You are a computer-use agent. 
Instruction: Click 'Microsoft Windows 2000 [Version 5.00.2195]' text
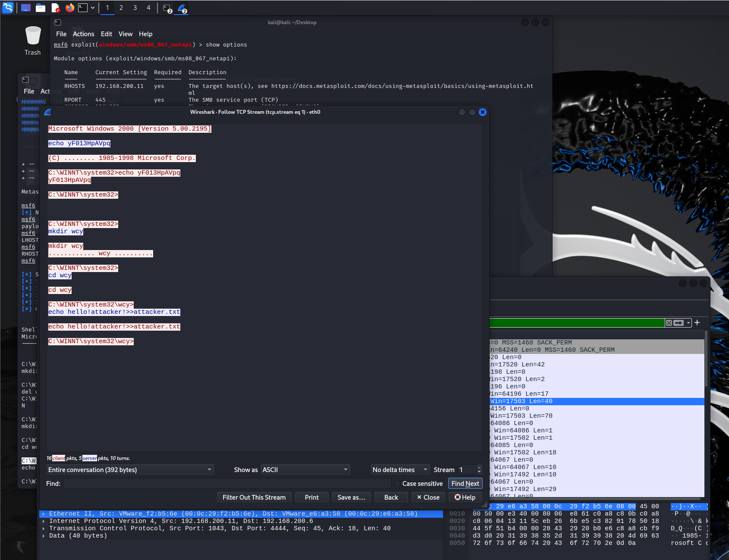coord(130,129)
